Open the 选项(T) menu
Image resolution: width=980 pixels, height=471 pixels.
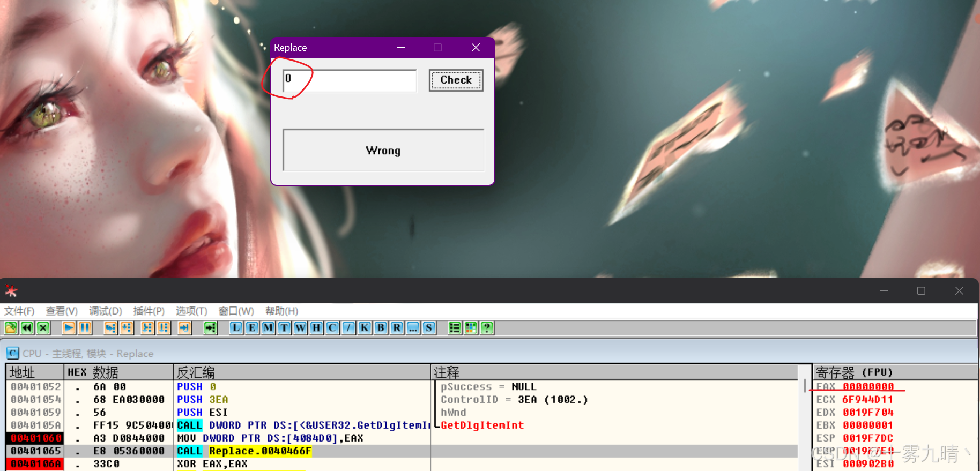tap(191, 311)
